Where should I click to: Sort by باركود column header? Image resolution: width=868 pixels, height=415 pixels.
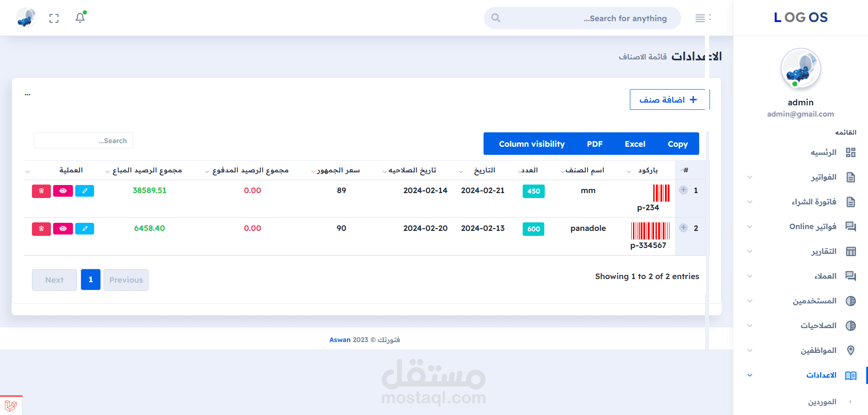click(x=648, y=170)
